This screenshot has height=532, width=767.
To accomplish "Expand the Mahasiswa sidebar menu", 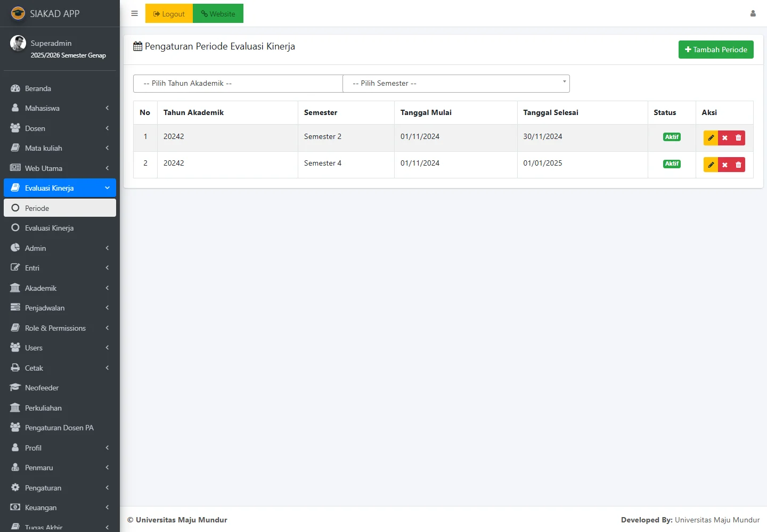I will pos(60,108).
